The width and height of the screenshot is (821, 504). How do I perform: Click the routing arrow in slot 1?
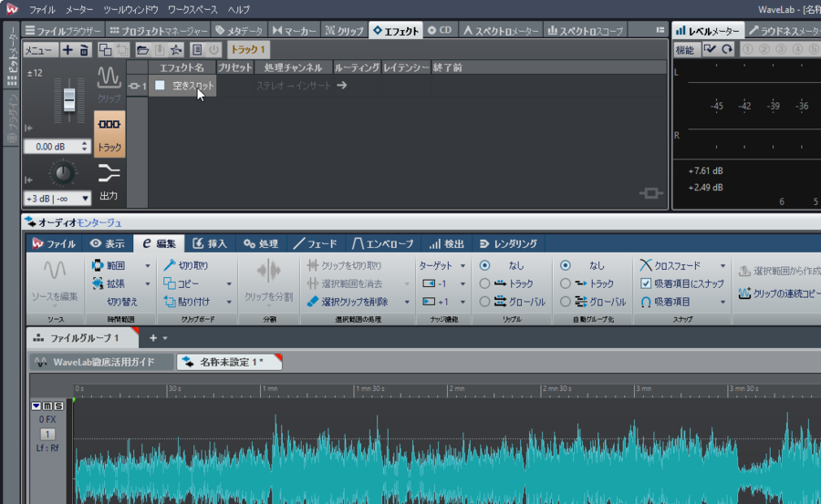tap(342, 86)
